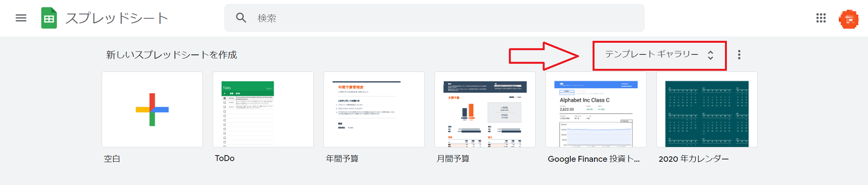Click the 月間予算 label text
Viewport: 868px width, 185px height.
pyautogui.click(x=453, y=159)
